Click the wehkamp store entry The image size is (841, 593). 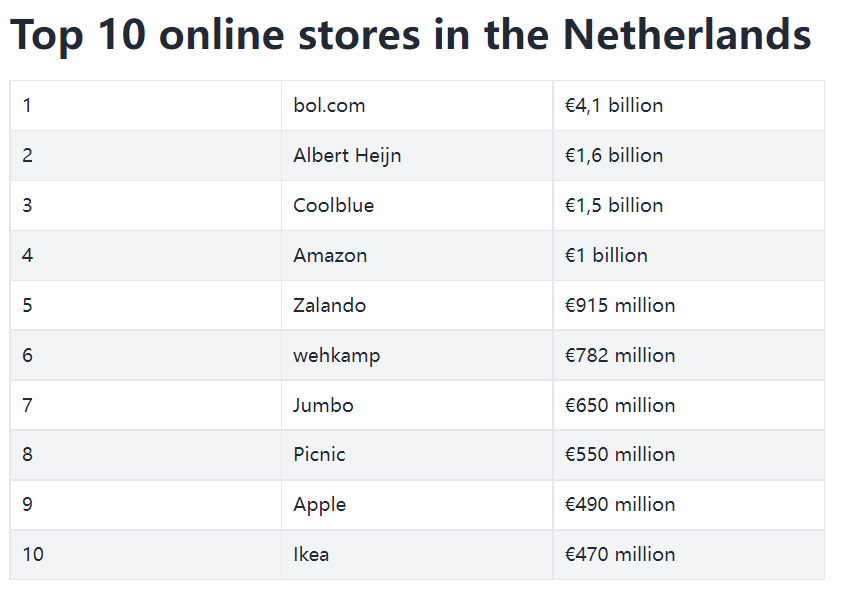pos(336,356)
